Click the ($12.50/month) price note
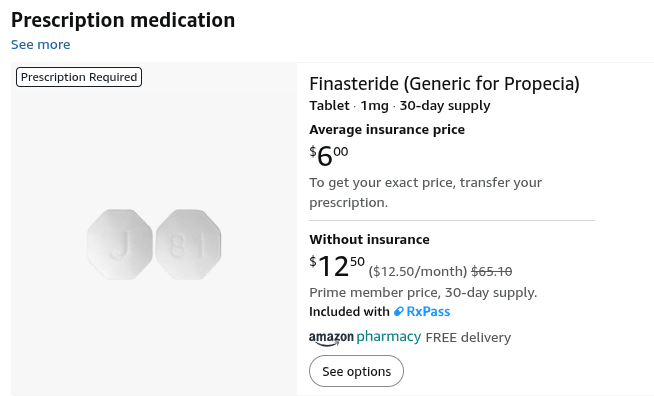 click(418, 272)
